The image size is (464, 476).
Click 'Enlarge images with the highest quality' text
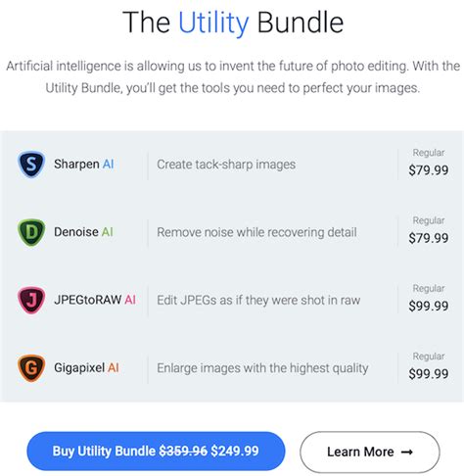(x=262, y=368)
